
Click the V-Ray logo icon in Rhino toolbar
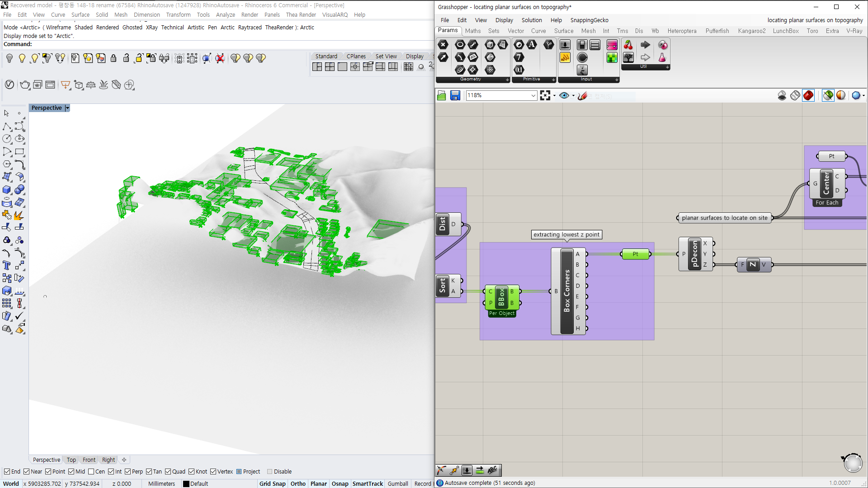point(9,84)
